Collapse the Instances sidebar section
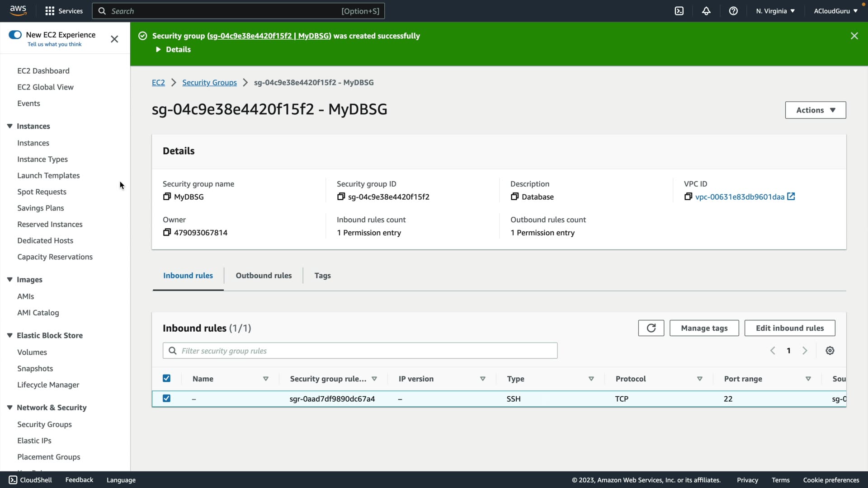Screen dimensions: 868x488 coord(9,126)
